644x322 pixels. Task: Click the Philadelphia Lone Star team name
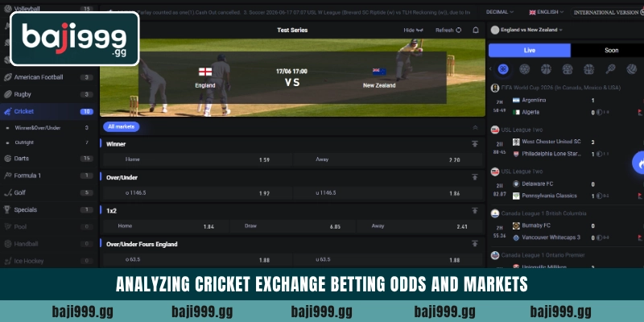(551, 154)
